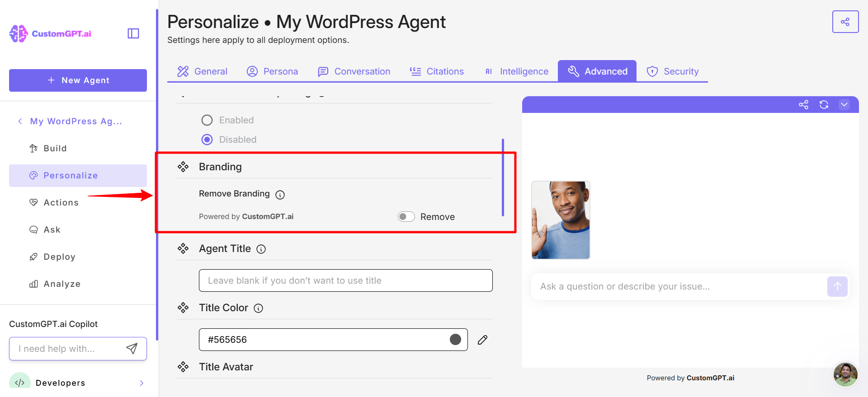Viewport: 868px width, 397px height.
Task: Open the Build menu item
Action: [x=78, y=148]
